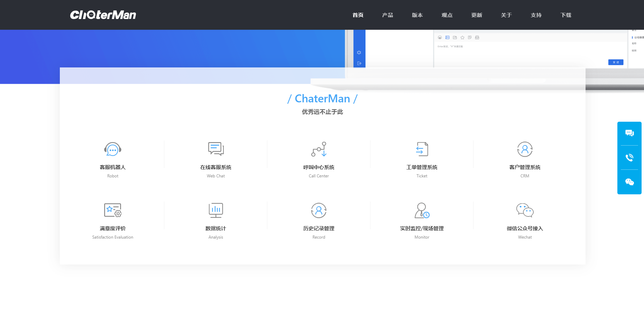Select the 更新 nav item
Image resolution: width=644 pixels, height=315 pixels.
[x=477, y=15]
